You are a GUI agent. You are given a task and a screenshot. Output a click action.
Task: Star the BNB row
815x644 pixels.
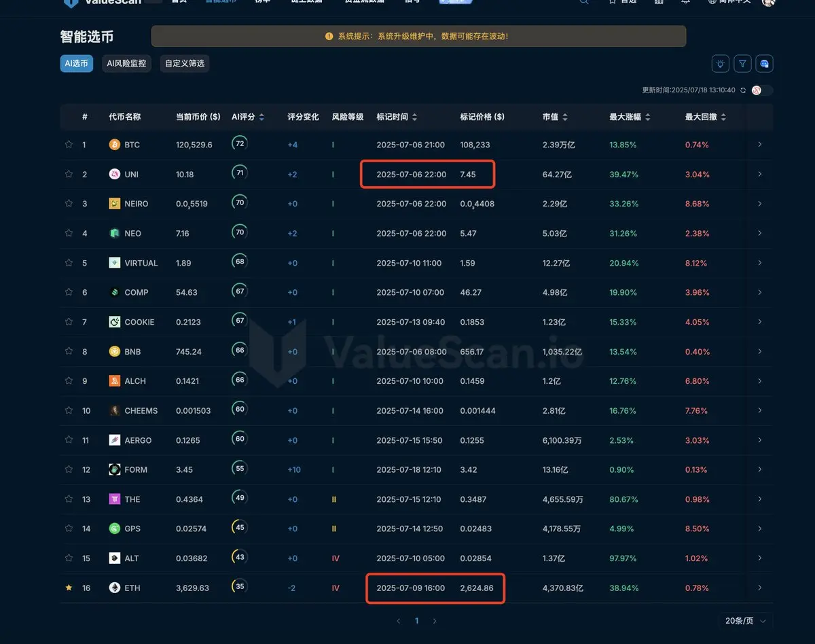[x=69, y=351]
